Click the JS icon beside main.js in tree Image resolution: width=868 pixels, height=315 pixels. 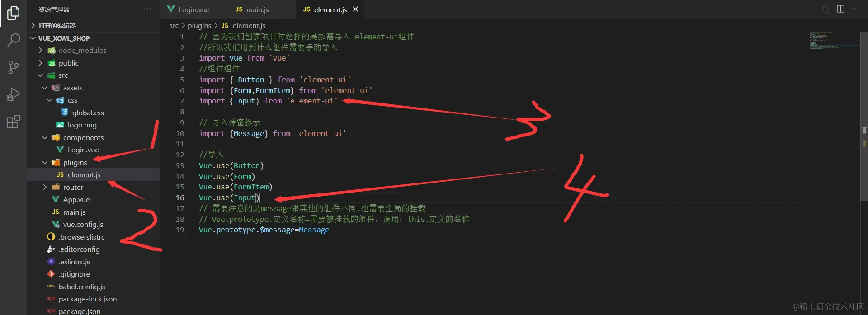(56, 212)
